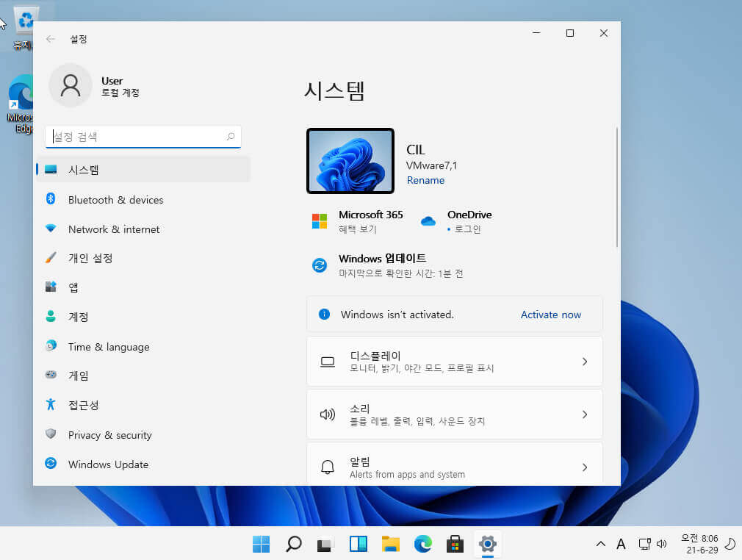The height and width of the screenshot is (560, 742).
Task: Click the Windows Update sidebar icon
Action: tap(51, 464)
